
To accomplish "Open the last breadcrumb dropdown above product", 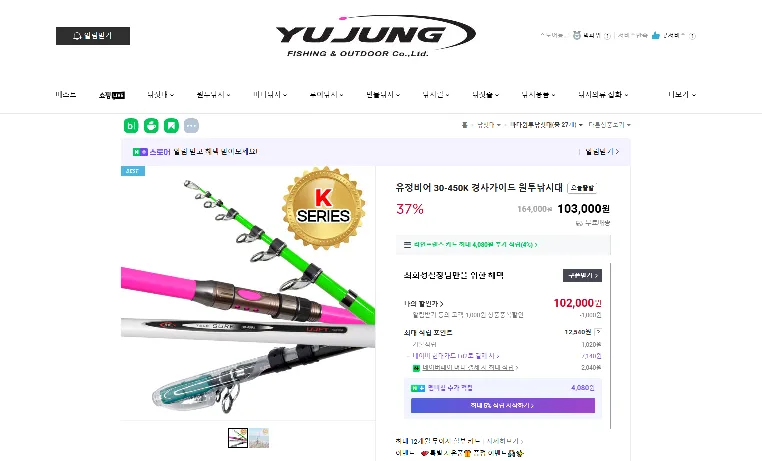I will click(609, 125).
